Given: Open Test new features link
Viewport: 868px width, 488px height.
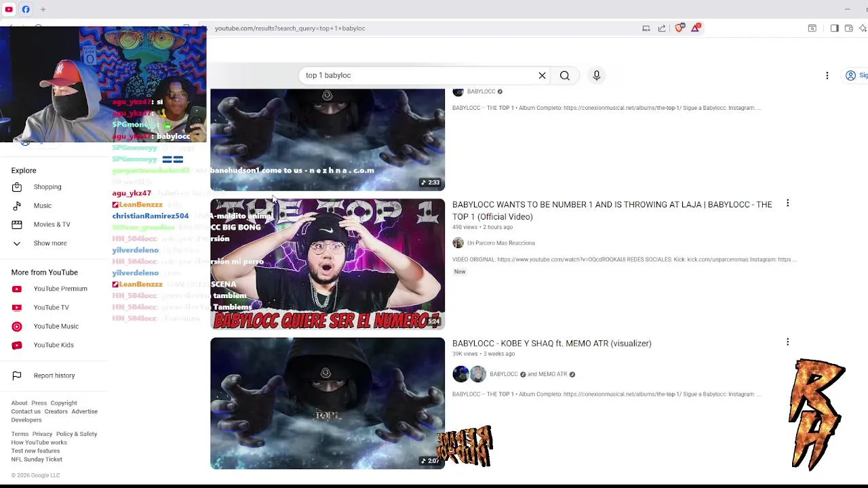Looking at the screenshot, I should 35,451.
